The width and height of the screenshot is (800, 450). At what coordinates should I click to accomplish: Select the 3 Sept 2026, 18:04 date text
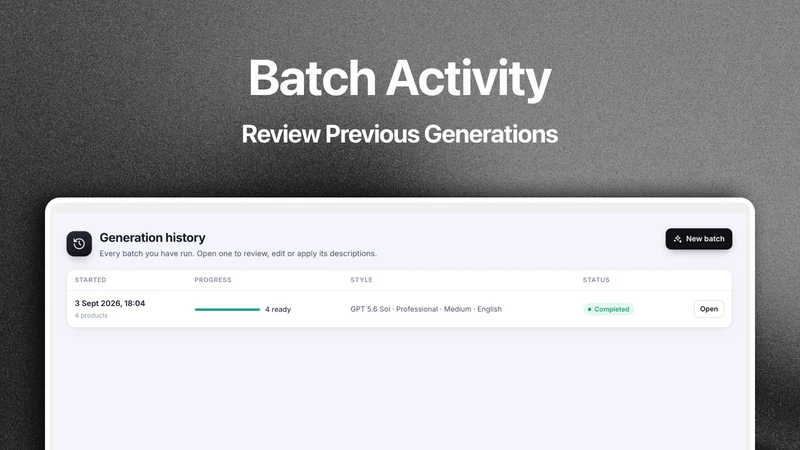[x=110, y=303]
